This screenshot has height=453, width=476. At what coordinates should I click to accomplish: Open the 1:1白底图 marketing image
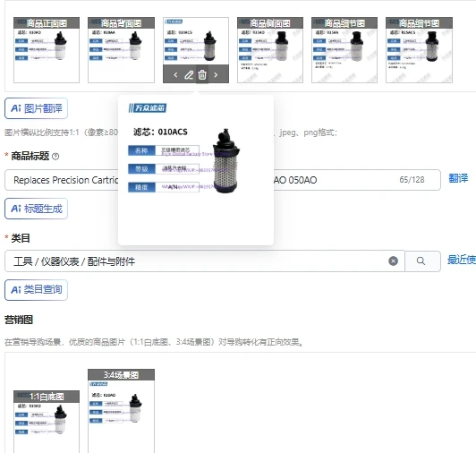(x=47, y=422)
